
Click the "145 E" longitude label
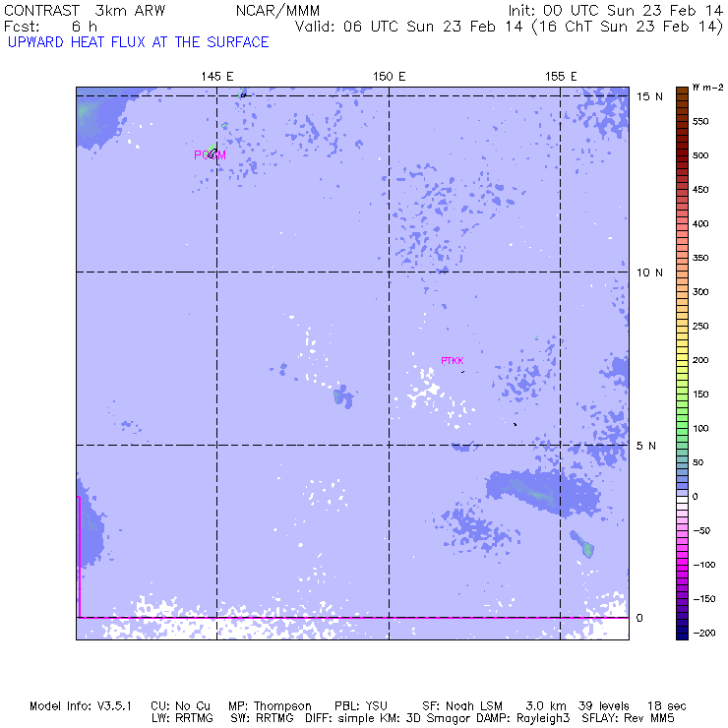pyautogui.click(x=216, y=77)
